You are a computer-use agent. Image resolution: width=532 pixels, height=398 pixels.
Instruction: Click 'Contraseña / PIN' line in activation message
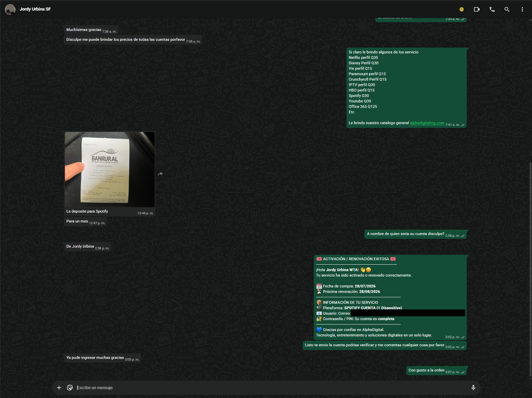[x=355, y=319]
